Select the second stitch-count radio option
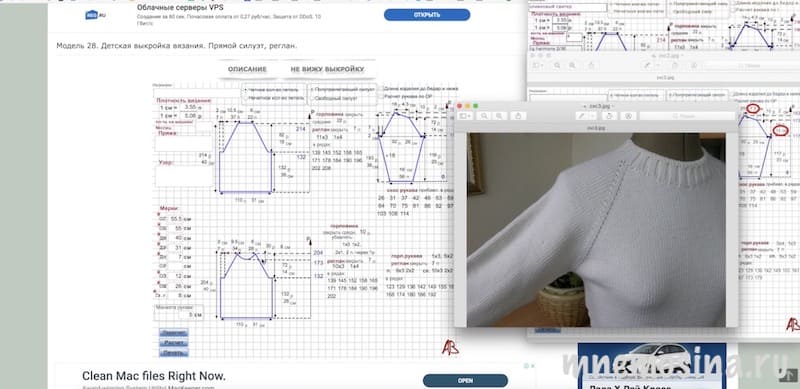The height and width of the screenshot is (389, 800). pos(245,98)
